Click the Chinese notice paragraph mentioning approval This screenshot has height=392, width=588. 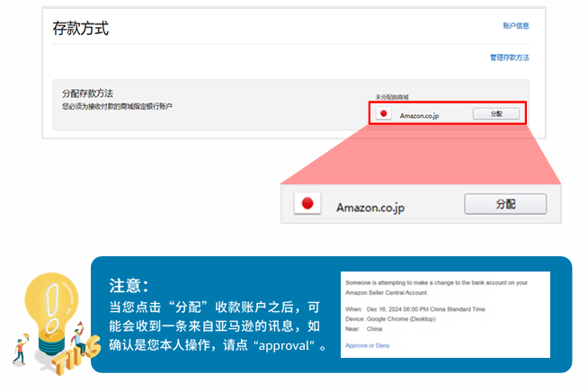(213, 326)
